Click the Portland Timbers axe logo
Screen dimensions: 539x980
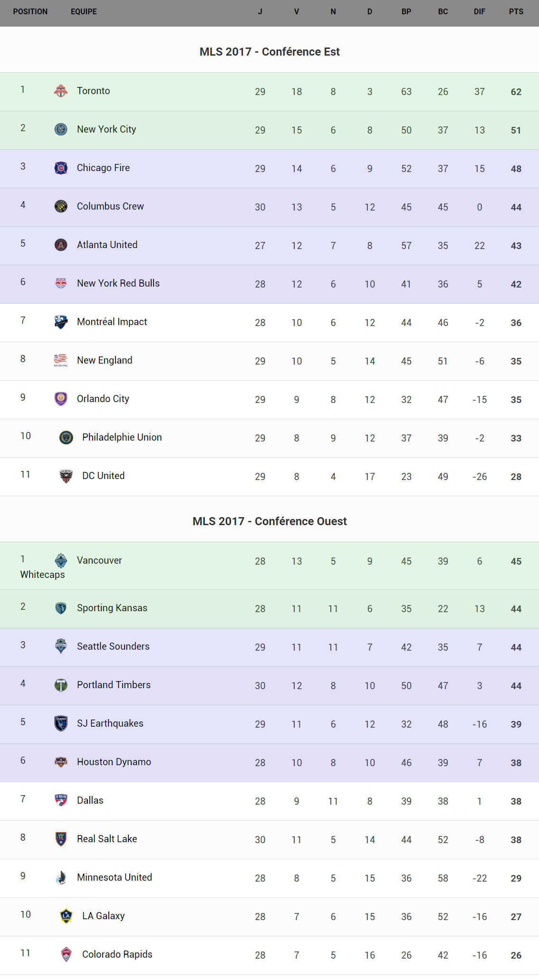coord(61,685)
